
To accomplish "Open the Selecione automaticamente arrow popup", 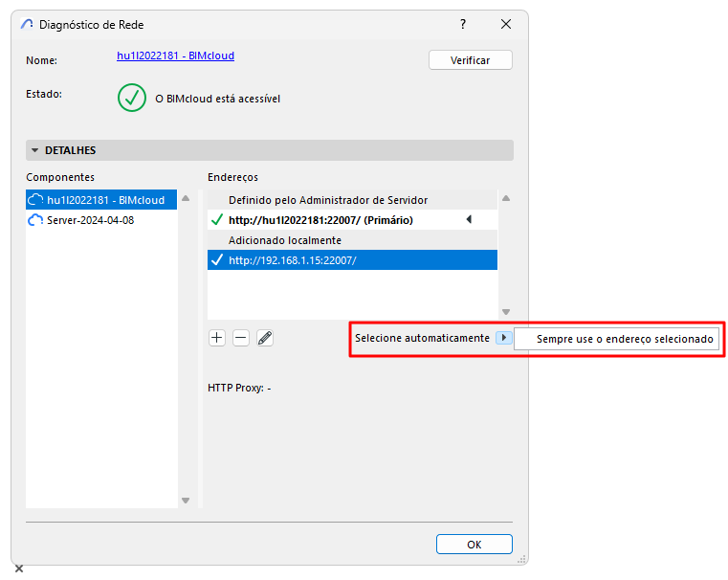I will pyautogui.click(x=503, y=339).
